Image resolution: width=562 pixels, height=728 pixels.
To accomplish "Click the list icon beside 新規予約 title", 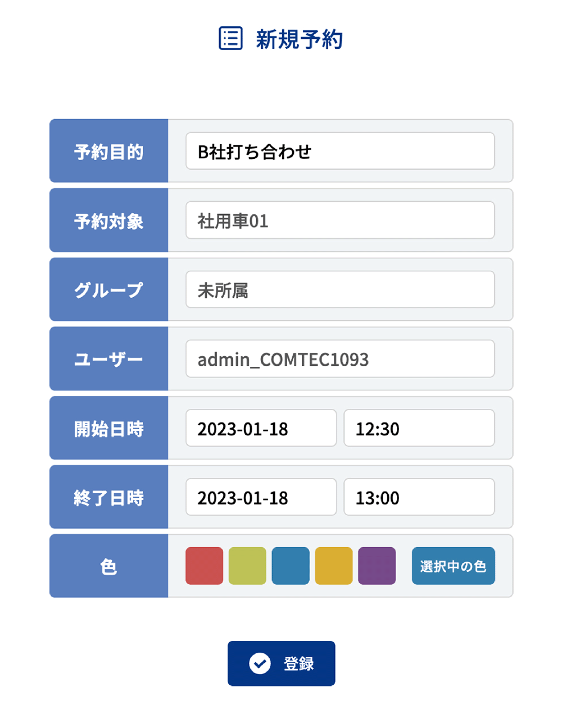I will tap(230, 38).
